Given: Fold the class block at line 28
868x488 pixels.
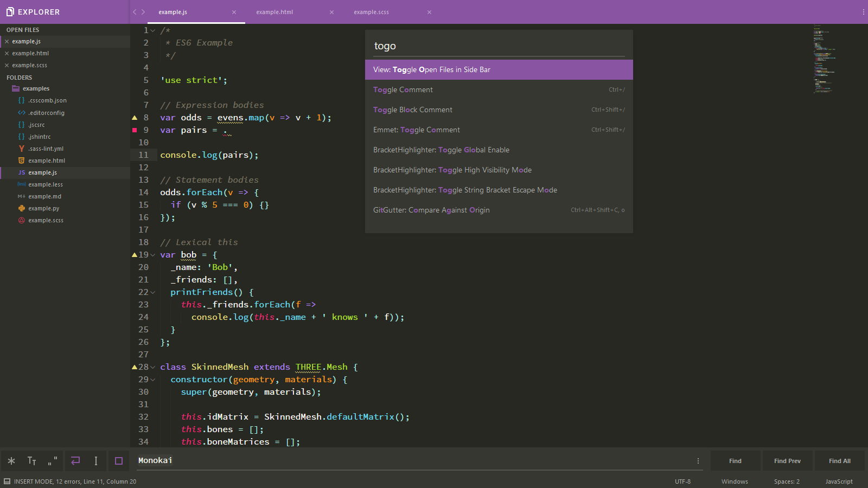Looking at the screenshot, I should coord(153,367).
